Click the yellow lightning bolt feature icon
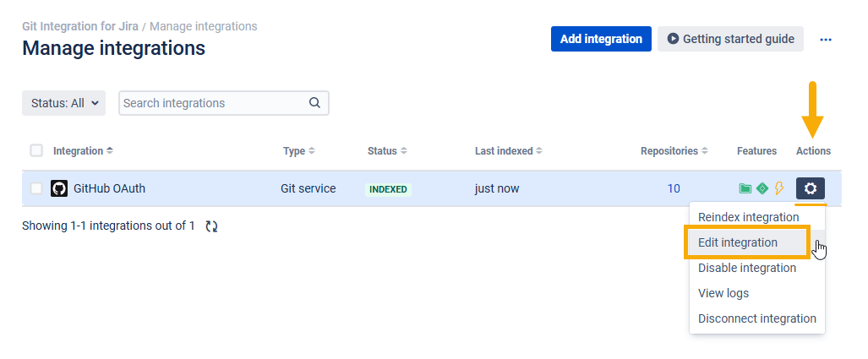Screen dimensions: 868x359 [779, 188]
